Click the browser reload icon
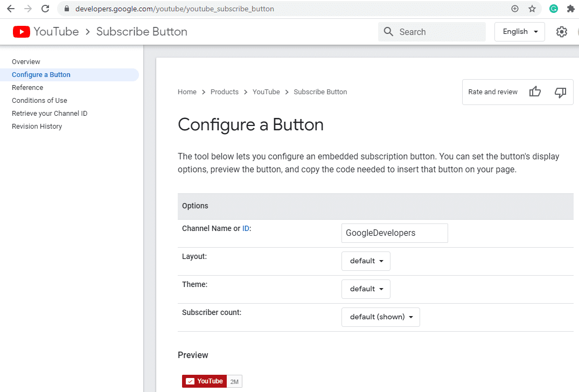This screenshot has width=579, height=392. (x=45, y=9)
